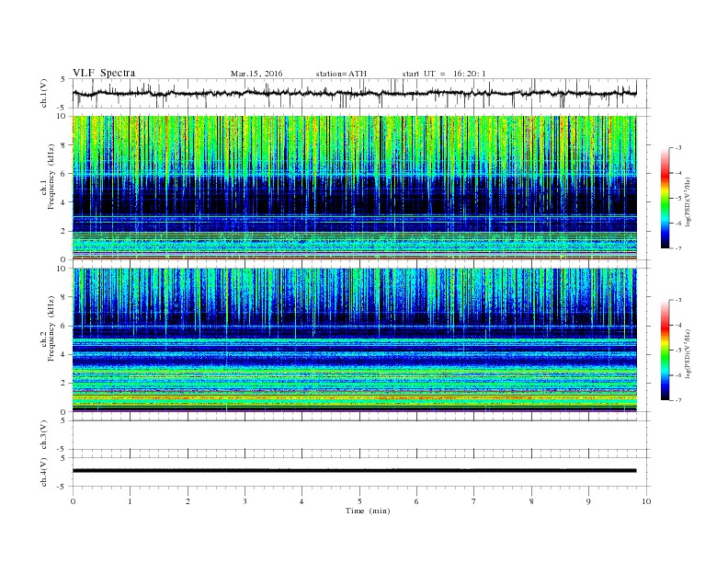Image resolution: width=728 pixels, height=563 pixels.
Task: Click the "3" minute tick on time axis
Action: pos(245,501)
